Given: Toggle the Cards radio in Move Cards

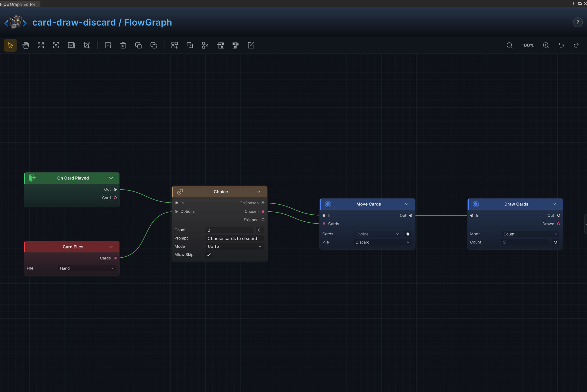Looking at the screenshot, I should point(408,234).
